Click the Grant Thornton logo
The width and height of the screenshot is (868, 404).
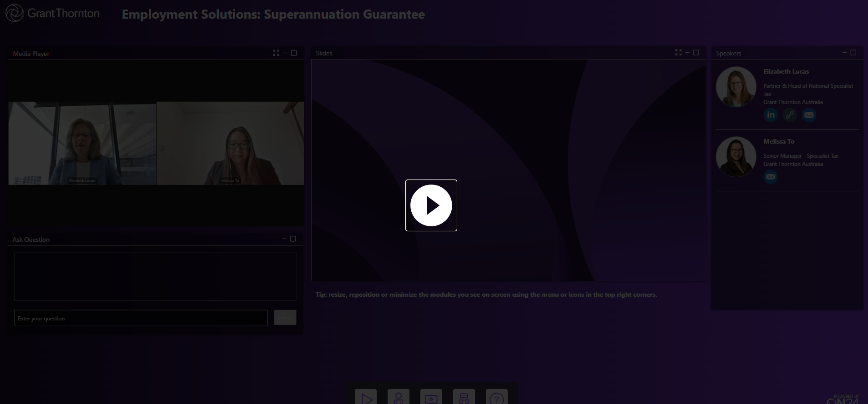click(52, 13)
